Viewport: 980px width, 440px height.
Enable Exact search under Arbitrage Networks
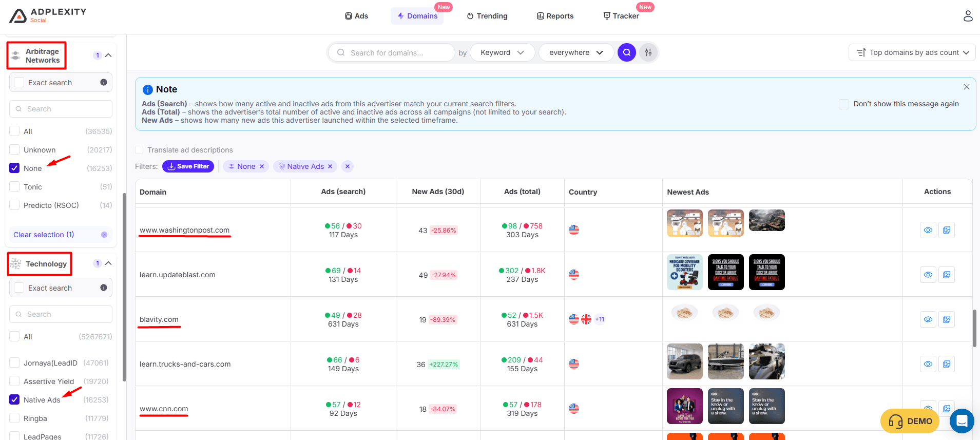pyautogui.click(x=19, y=82)
